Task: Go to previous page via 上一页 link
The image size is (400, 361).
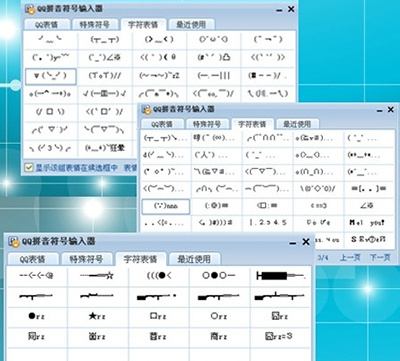Action: [x=350, y=258]
